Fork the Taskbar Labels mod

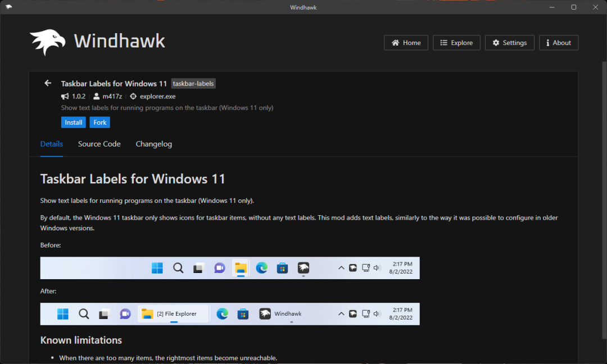[x=100, y=122]
